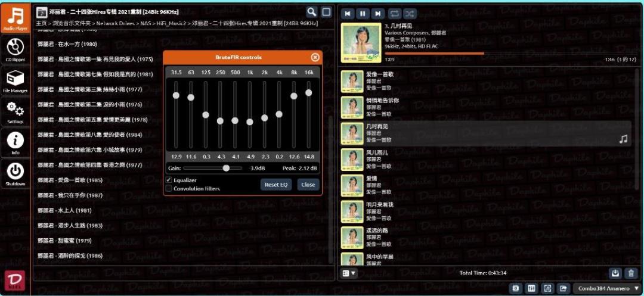Image resolution: width=644 pixels, height=296 pixels.
Task: Open album 鄧麗君 - 甜蜜蜜 (1979)
Action: coord(64,240)
